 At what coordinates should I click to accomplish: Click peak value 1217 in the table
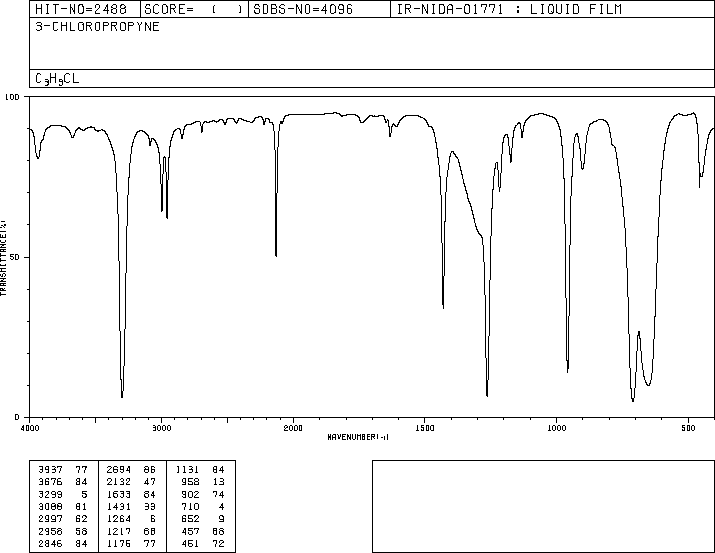119,531
